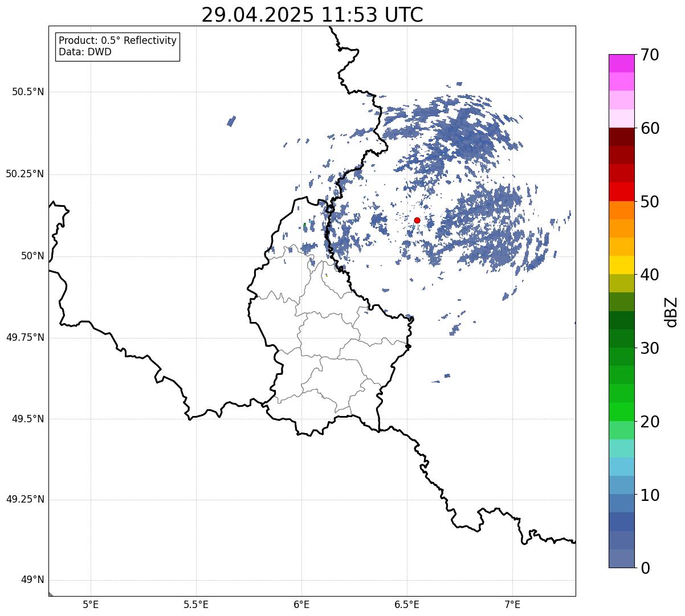
Task: Click the olive colorbar segment just below 40
Action: (x=622, y=283)
